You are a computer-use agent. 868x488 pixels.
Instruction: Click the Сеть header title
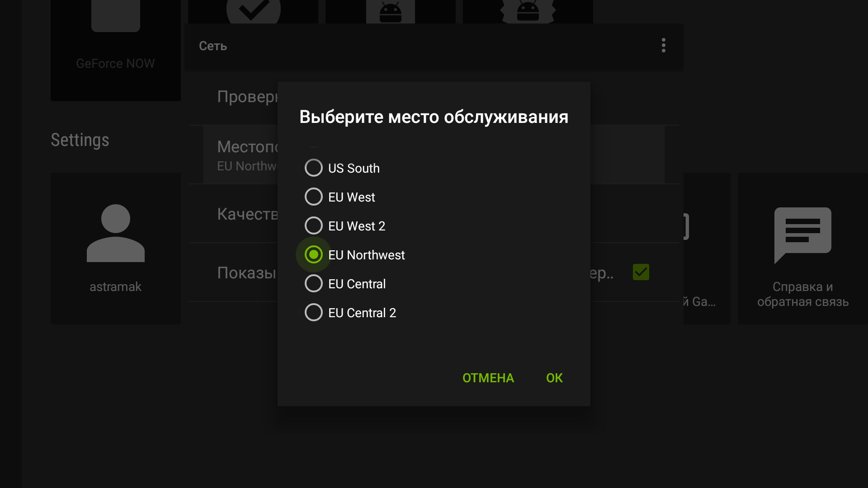(213, 46)
